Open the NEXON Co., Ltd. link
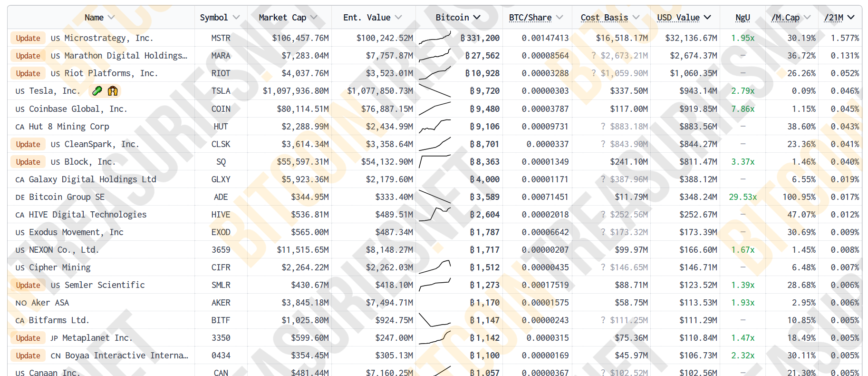Image resolution: width=868 pixels, height=376 pixels. (64, 250)
